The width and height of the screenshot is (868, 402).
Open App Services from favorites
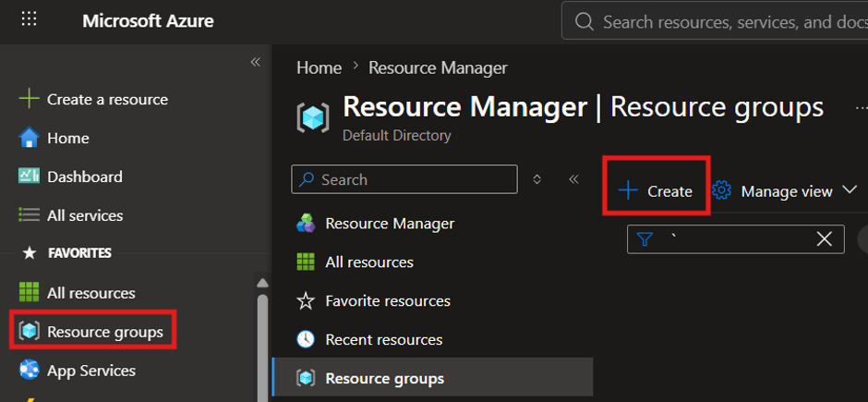[x=91, y=371]
